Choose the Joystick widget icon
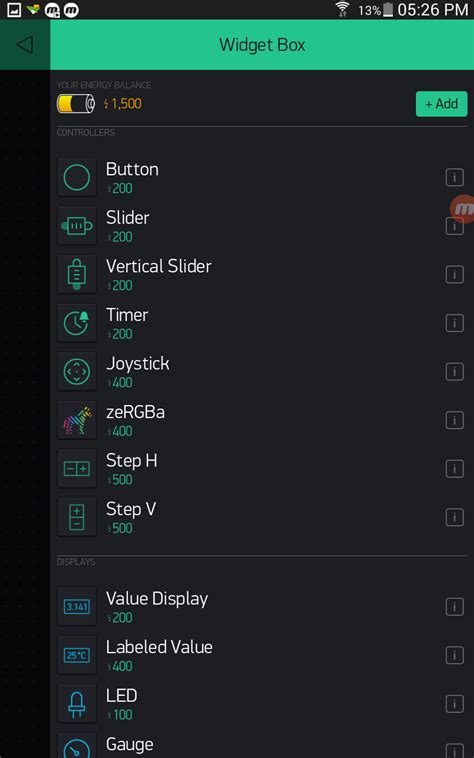 [77, 372]
